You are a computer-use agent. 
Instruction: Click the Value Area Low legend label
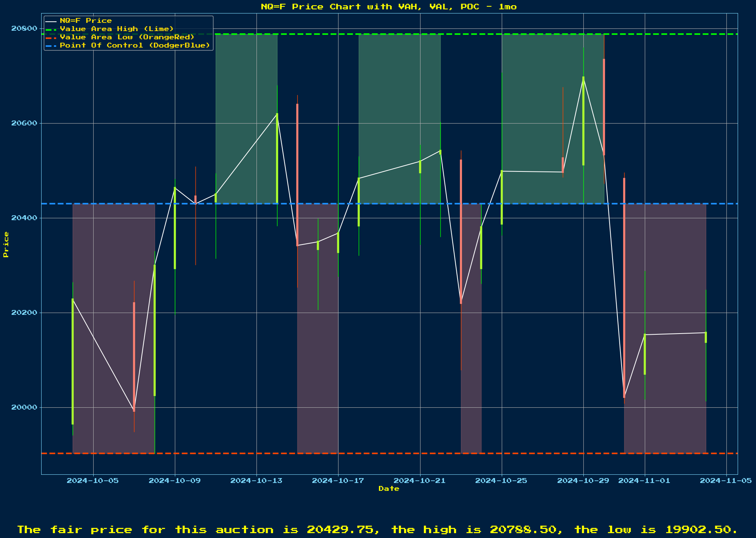(127, 37)
